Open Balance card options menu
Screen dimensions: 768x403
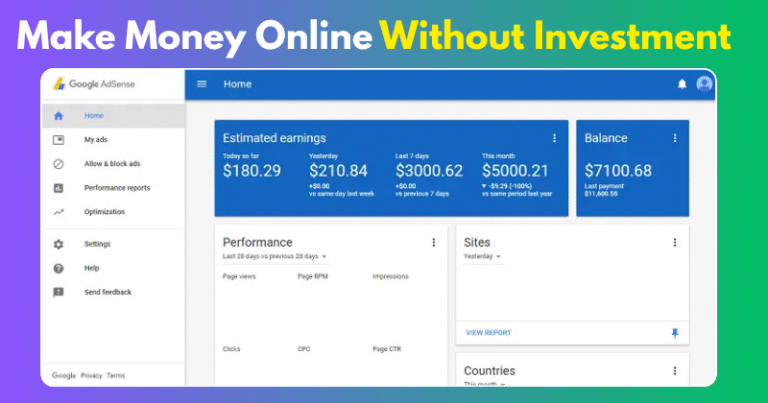click(x=675, y=138)
